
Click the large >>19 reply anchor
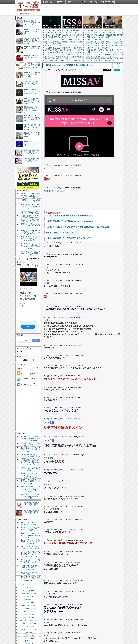(49, 422)
